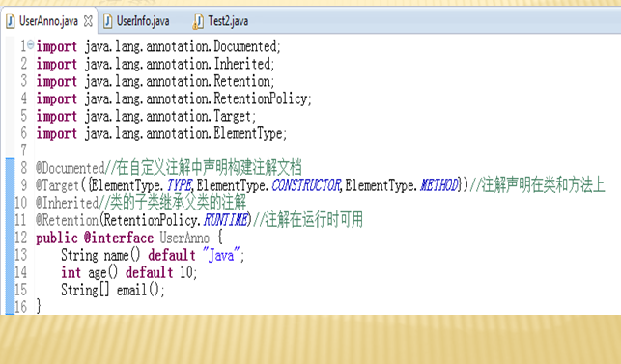Click the UserAnno type name on line 12
Screen dimensions: 621x364
(184, 238)
